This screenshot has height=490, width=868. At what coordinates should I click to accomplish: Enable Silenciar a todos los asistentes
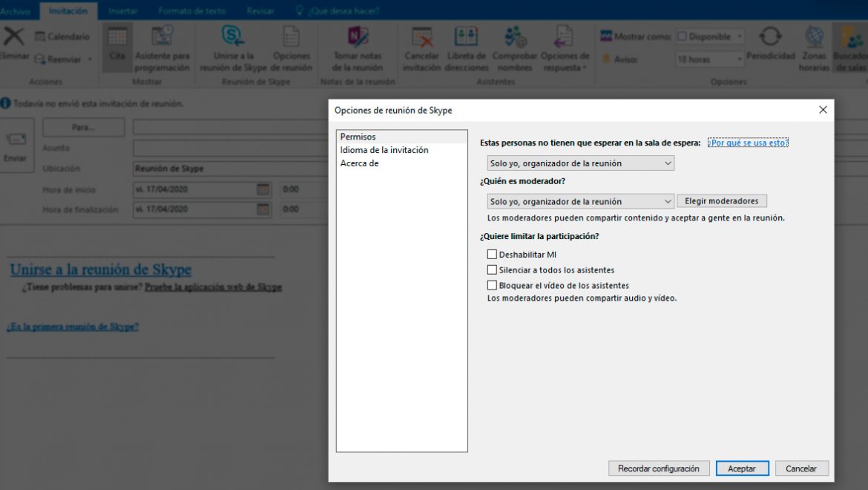point(492,269)
